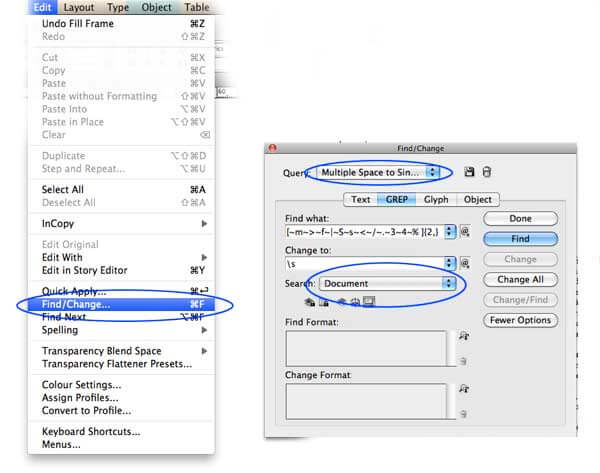600x473 pixels.
Task: Open the Object menu
Action: (156, 7)
